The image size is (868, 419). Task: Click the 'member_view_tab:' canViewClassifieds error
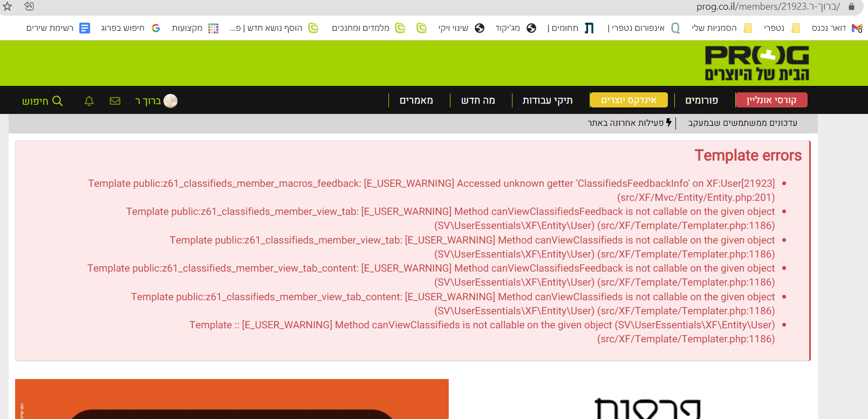tap(473, 247)
